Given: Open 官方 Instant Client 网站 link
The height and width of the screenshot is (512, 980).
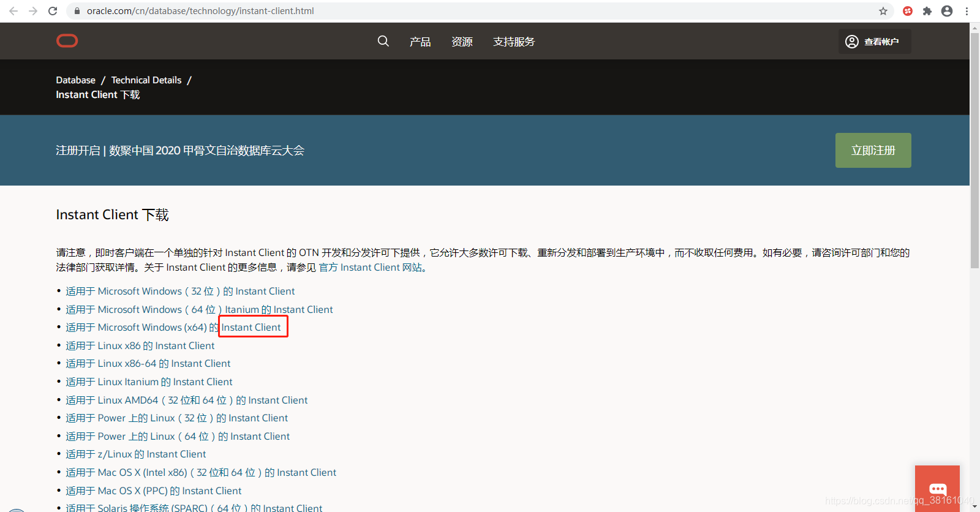Looking at the screenshot, I should click(371, 268).
